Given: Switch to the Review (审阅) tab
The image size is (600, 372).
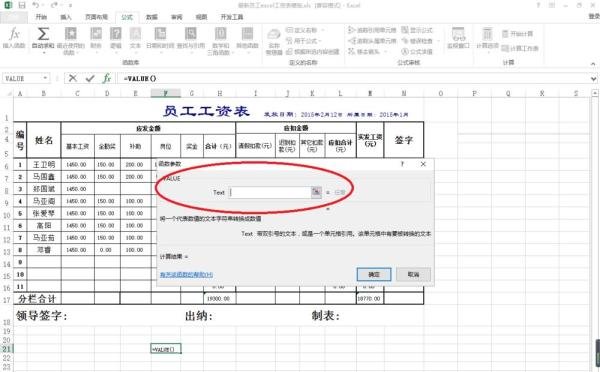Looking at the screenshot, I should click(x=176, y=17).
